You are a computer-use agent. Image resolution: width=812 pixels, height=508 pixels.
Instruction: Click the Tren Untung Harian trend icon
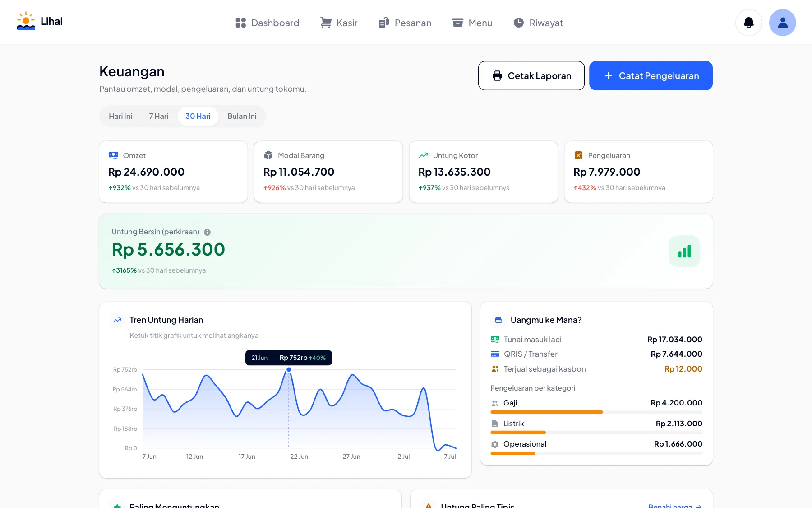(x=117, y=320)
